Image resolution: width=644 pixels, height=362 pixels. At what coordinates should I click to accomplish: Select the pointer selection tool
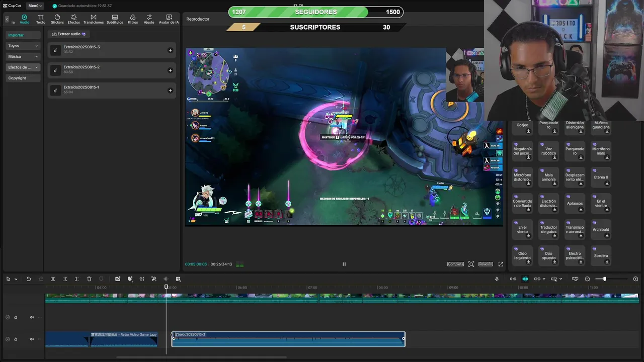pos(8,279)
